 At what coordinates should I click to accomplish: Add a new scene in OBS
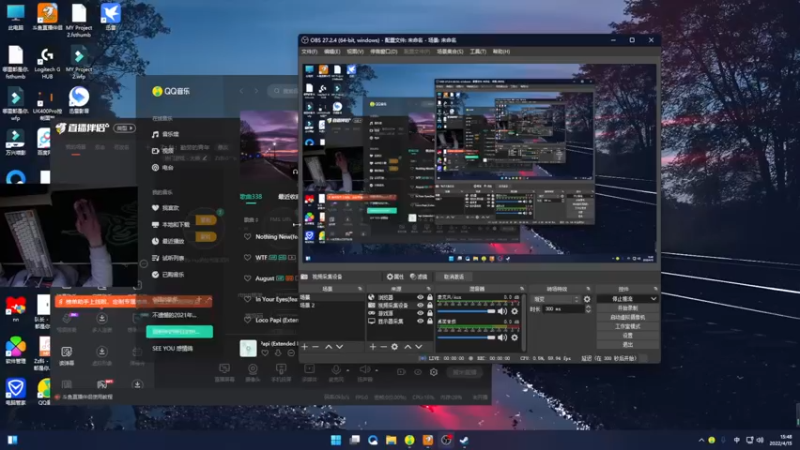click(x=305, y=346)
